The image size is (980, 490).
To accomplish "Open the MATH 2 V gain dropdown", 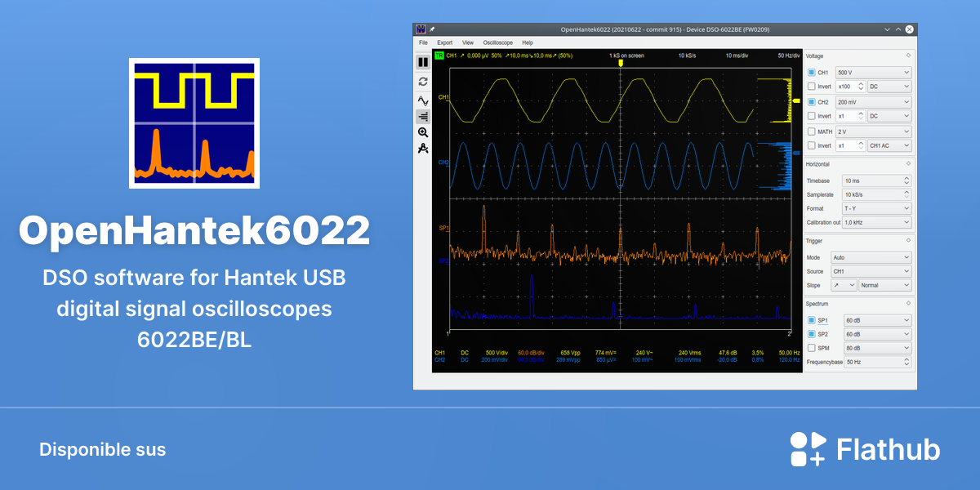I will tap(873, 131).
